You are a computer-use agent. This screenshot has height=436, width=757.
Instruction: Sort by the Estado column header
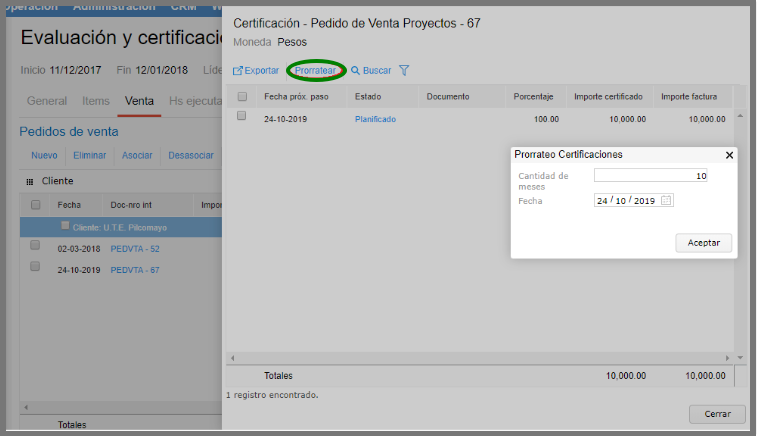click(x=368, y=97)
